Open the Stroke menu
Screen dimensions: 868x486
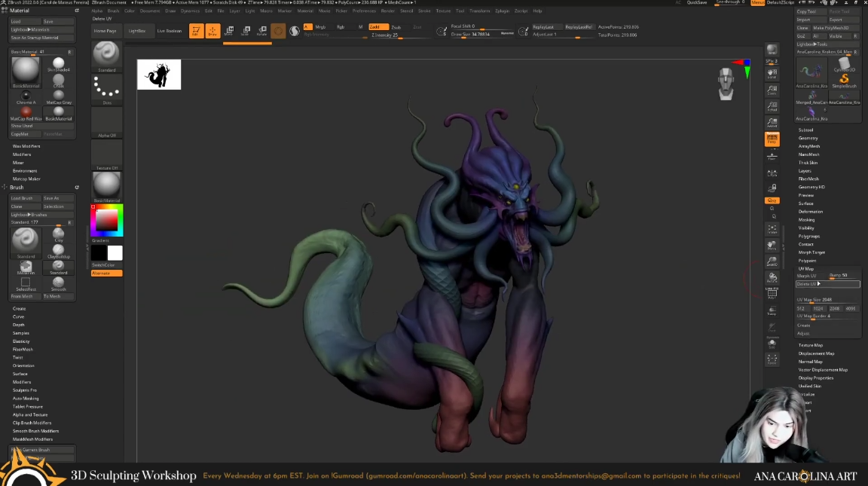[424, 11]
